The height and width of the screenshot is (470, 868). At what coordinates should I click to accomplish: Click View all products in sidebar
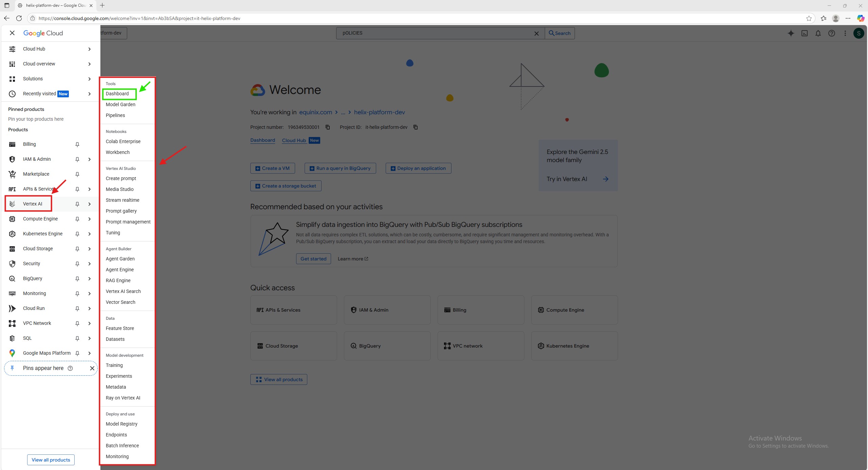51,460
